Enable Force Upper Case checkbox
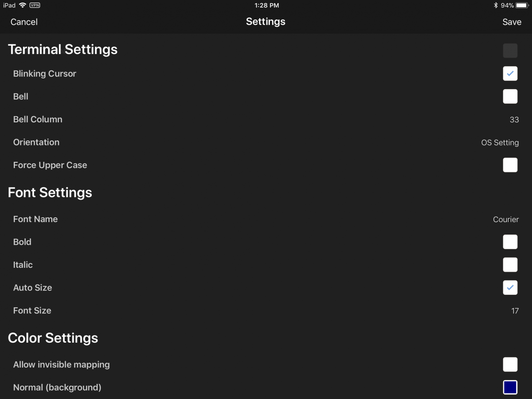 click(510, 165)
